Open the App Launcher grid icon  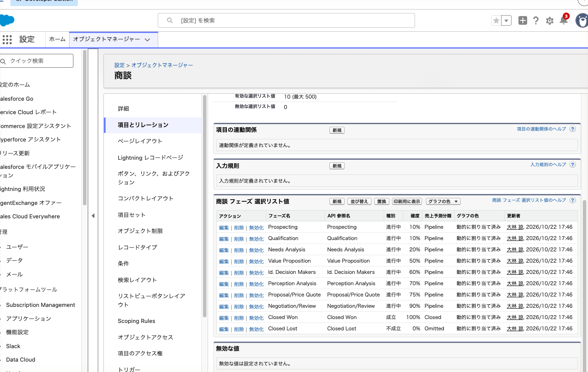(x=7, y=40)
